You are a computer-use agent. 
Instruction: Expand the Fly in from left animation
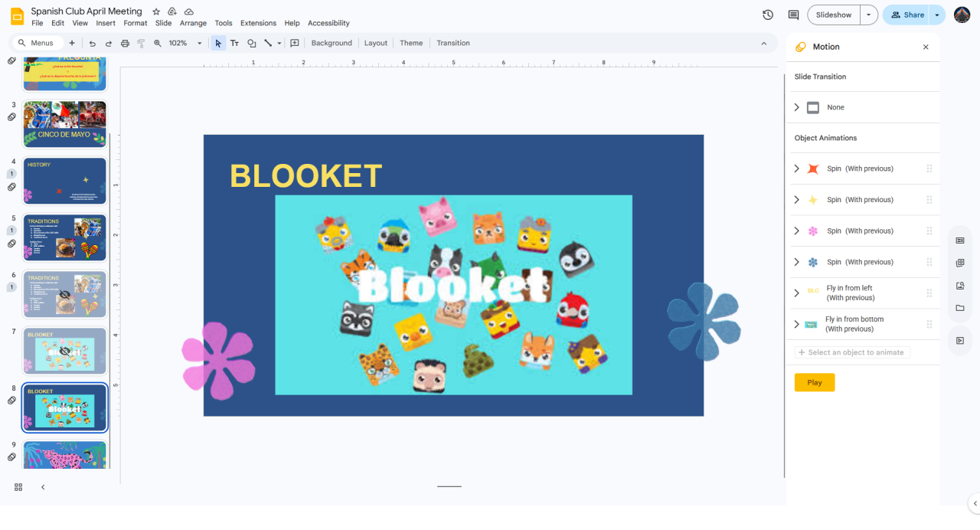coord(796,293)
